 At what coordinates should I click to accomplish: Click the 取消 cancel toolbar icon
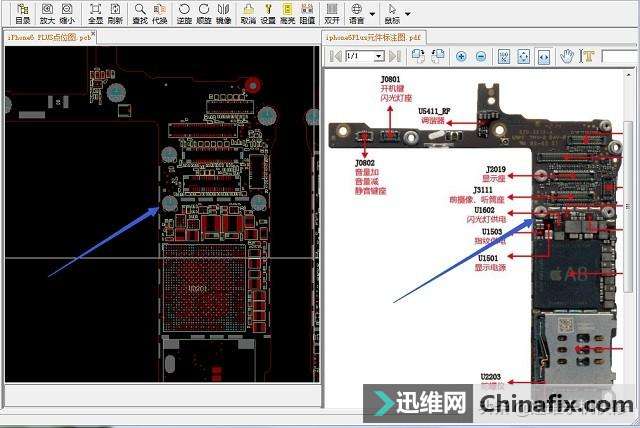[x=248, y=14]
